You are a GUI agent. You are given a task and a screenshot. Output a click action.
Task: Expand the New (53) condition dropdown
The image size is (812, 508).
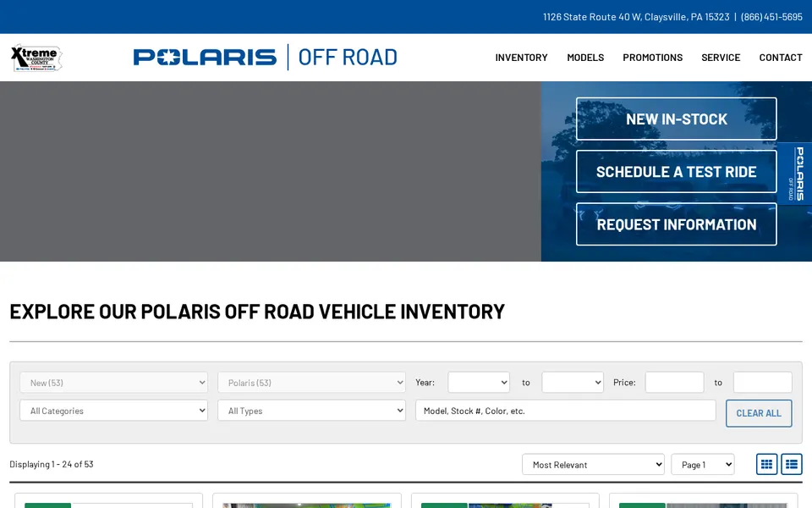tap(114, 383)
